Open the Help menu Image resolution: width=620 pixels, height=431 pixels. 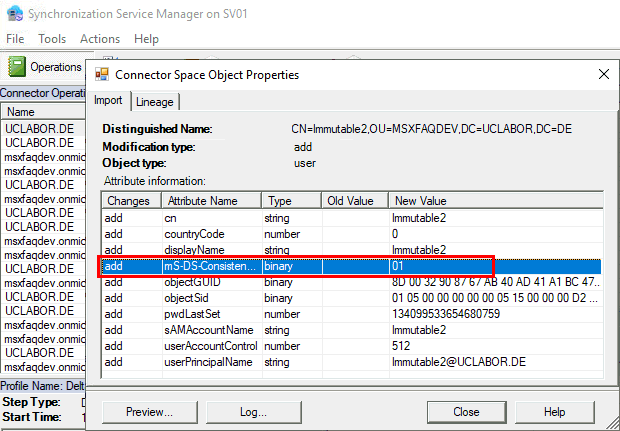[146, 39]
